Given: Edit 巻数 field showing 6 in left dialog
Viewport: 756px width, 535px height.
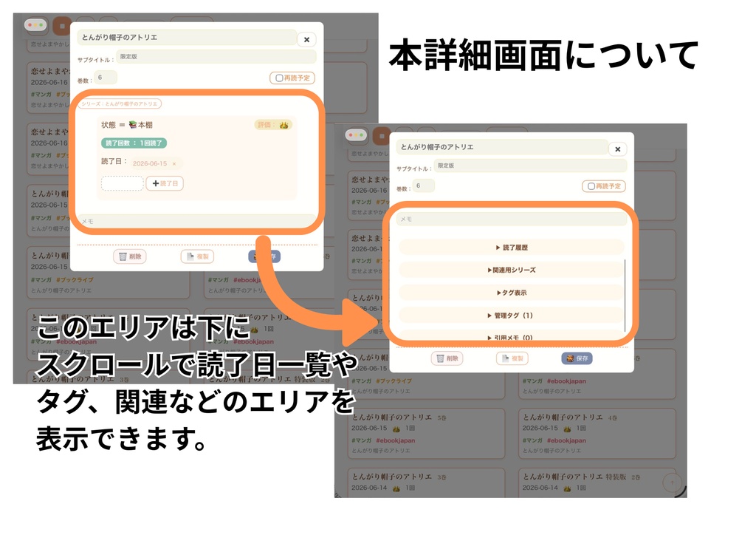Looking at the screenshot, I should click(105, 77).
